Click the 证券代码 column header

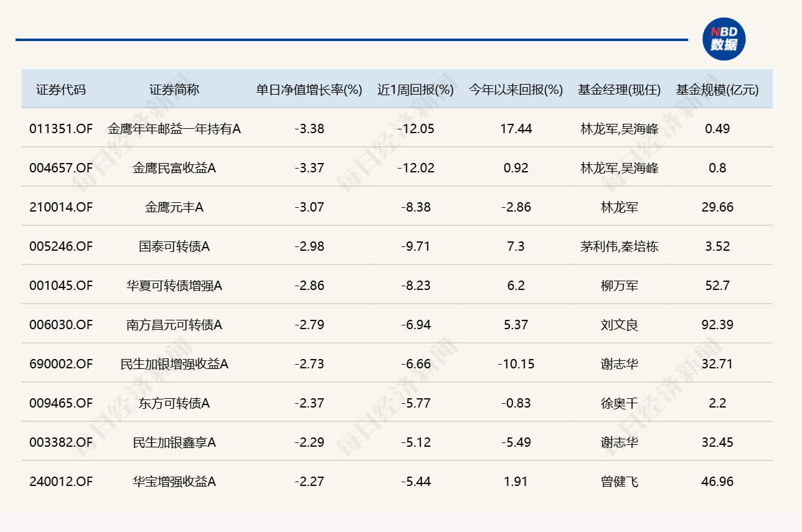click(x=61, y=90)
